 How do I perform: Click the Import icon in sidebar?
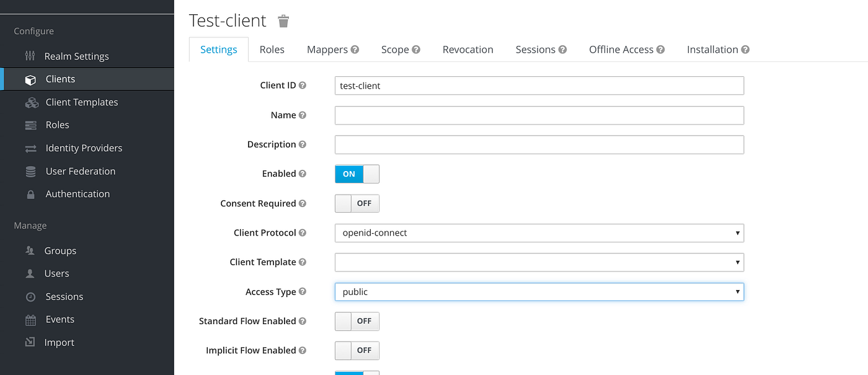[31, 342]
